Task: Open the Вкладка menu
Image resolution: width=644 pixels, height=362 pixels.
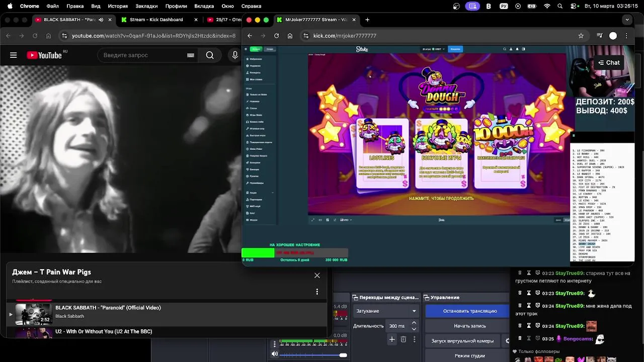Action: (204, 6)
